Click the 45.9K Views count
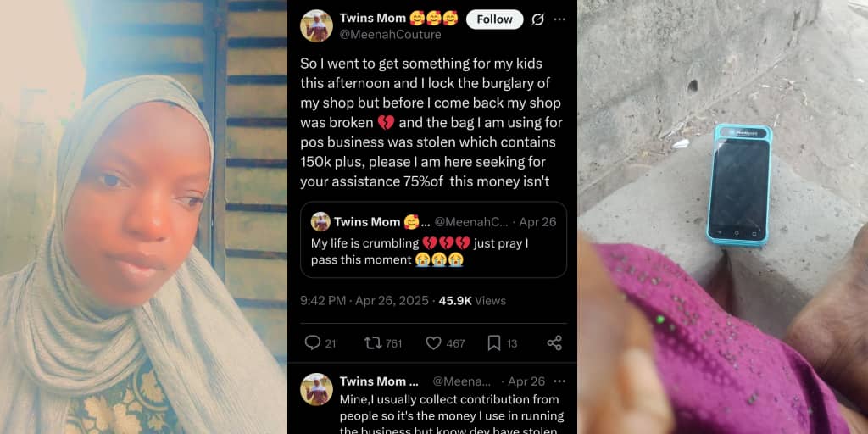The image size is (868, 434). tap(472, 300)
